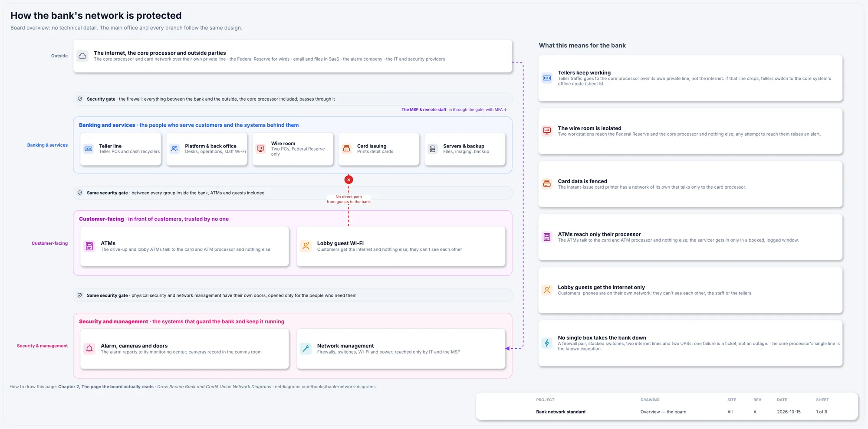
Task: Click the Network management wrench icon
Action: click(306, 349)
